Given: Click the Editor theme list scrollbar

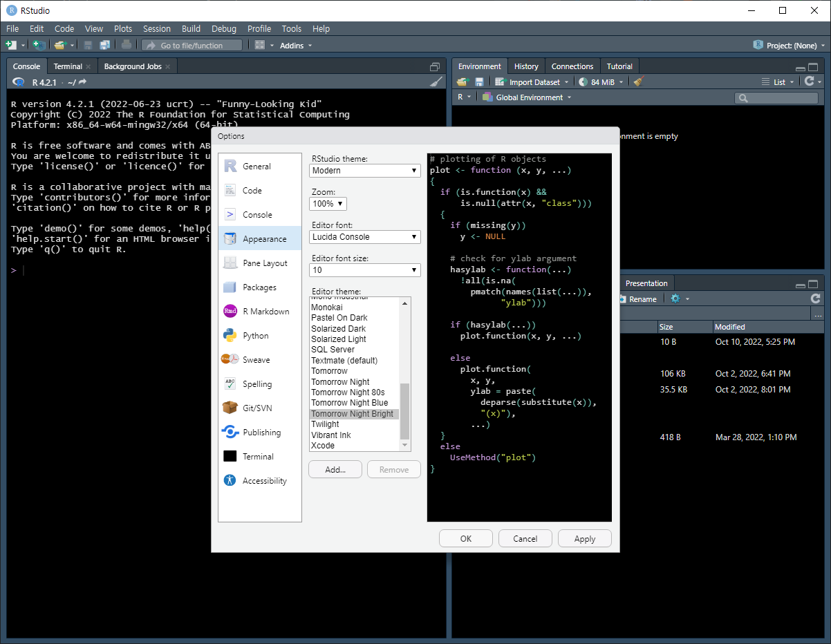Looking at the screenshot, I should (x=405, y=411).
